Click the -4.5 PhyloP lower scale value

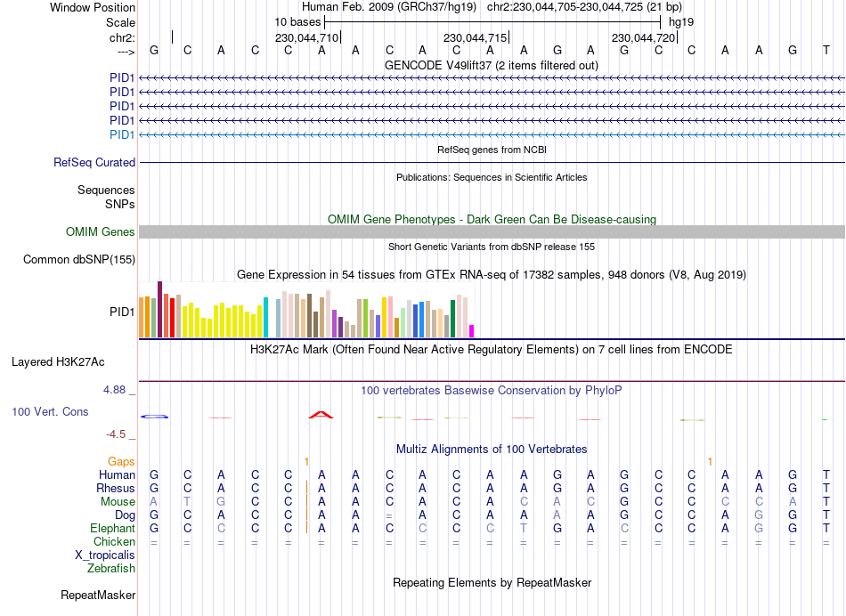[116, 434]
